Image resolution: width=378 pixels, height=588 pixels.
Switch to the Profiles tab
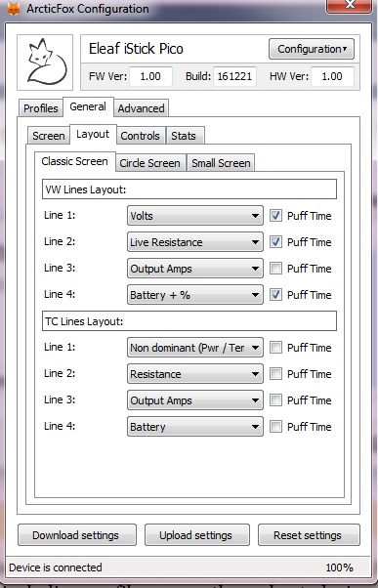tap(40, 108)
